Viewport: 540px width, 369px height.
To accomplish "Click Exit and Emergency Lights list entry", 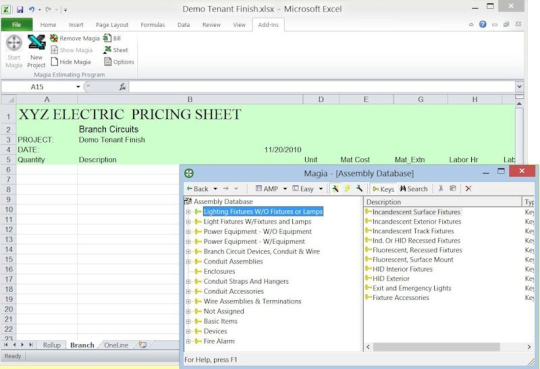I will 412,288.
